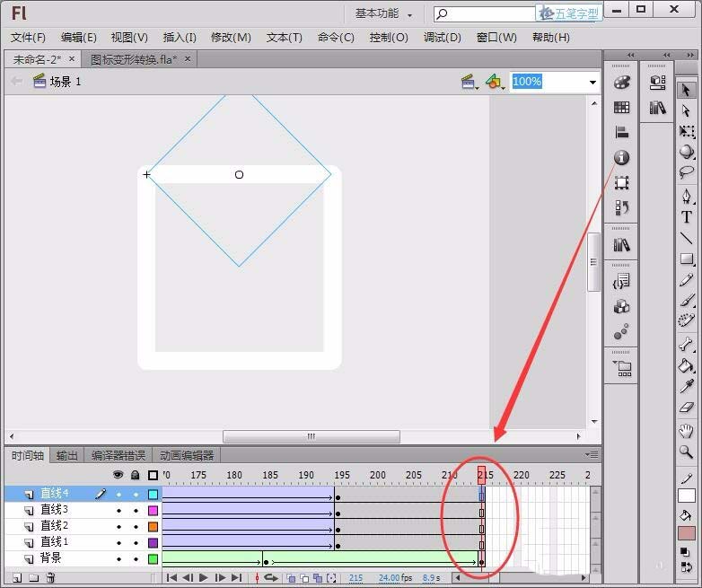This screenshot has height=588, width=702.
Task: Toggle the Loop playback button
Action: point(271,578)
